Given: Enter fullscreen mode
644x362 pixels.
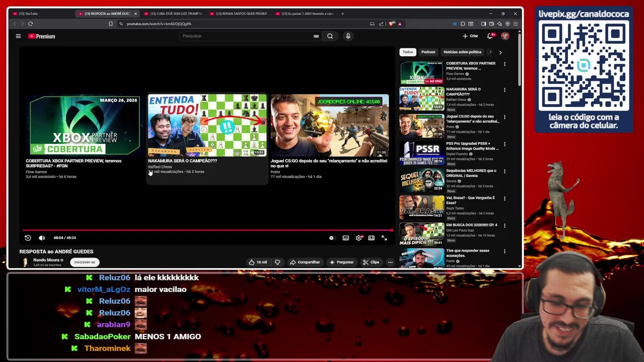Looking at the screenshot, I should click(x=384, y=238).
